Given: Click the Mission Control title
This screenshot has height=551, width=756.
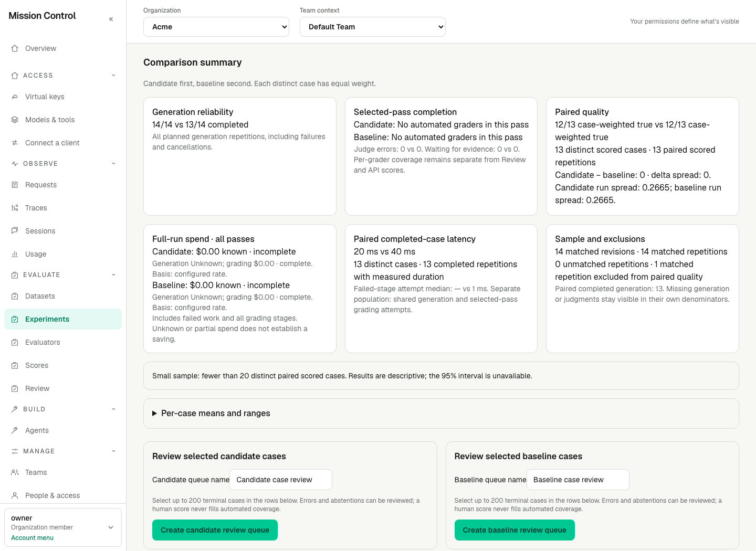Looking at the screenshot, I should tap(42, 16).
